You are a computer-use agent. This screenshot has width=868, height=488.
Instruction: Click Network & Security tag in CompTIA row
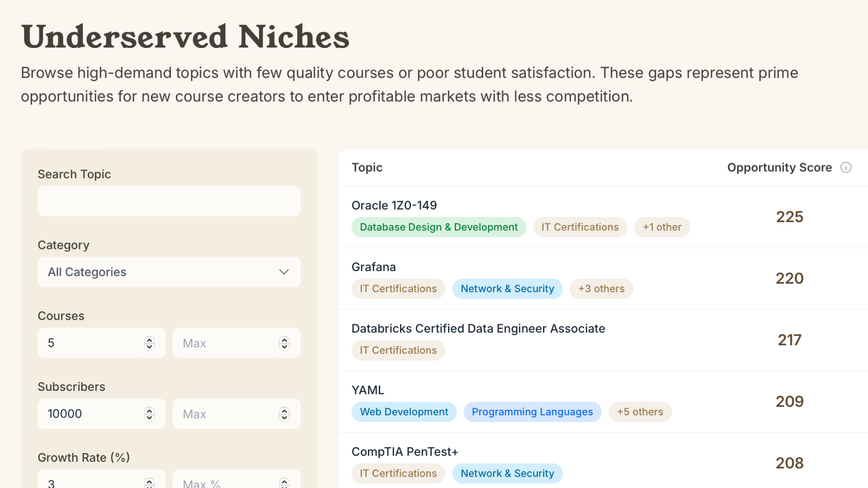click(507, 474)
